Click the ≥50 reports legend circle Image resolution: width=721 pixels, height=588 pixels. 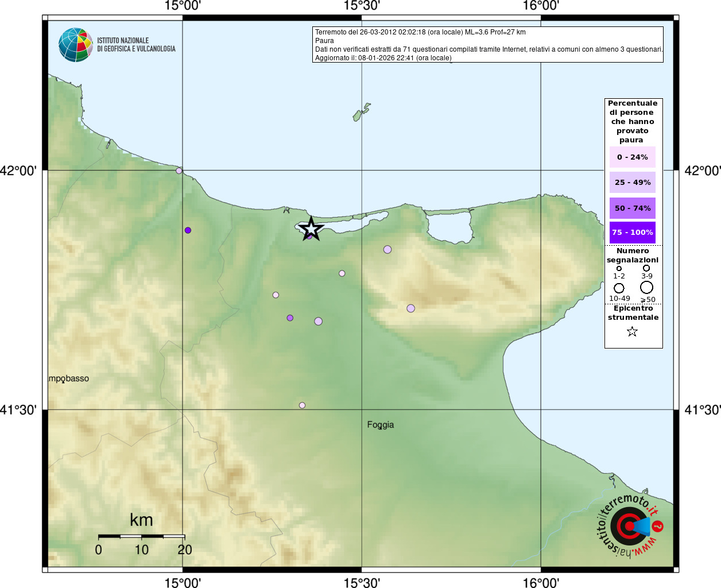(646, 288)
